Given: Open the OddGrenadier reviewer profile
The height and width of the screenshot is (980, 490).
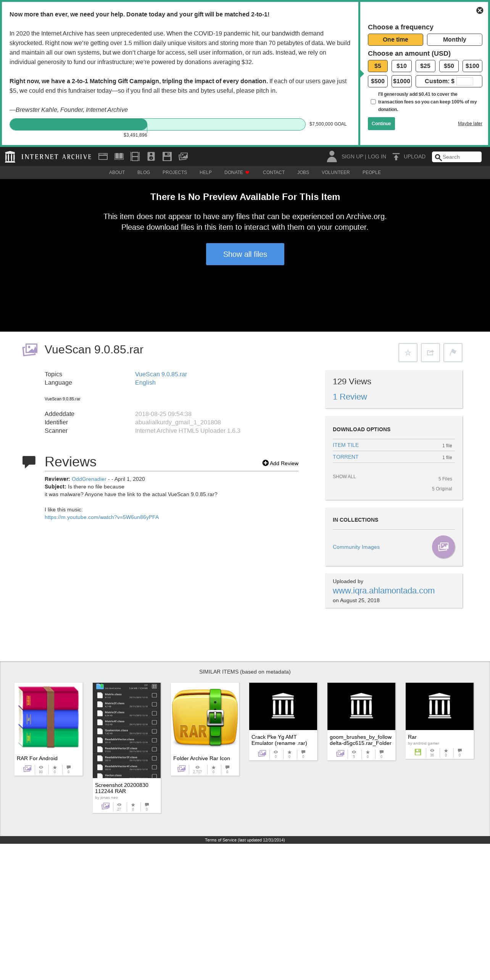Looking at the screenshot, I should (89, 479).
